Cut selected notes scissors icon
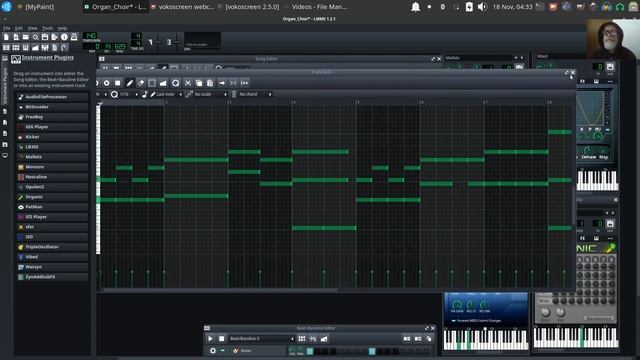This screenshot has height=360, width=640. [188, 83]
